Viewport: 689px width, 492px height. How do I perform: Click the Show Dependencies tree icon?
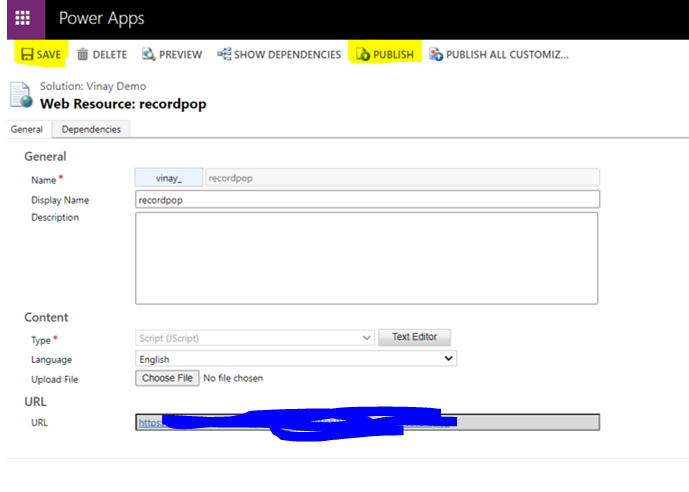tap(224, 54)
